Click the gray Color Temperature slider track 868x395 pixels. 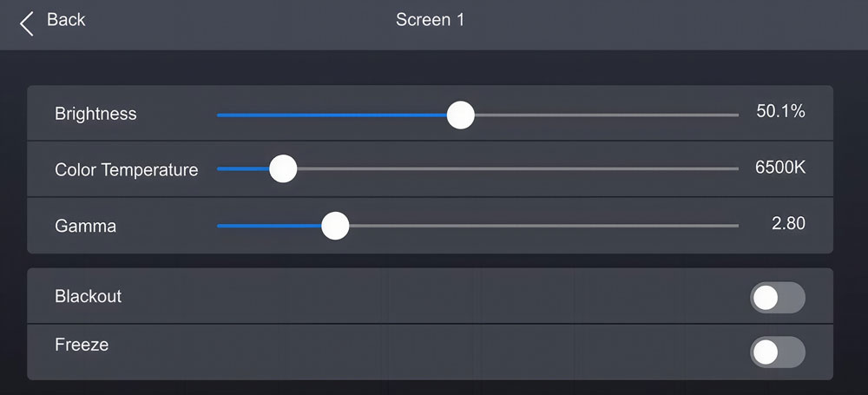(x=521, y=169)
